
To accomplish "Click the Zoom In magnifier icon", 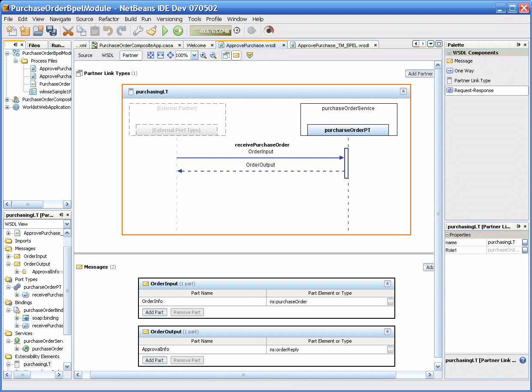I will 203,55.
